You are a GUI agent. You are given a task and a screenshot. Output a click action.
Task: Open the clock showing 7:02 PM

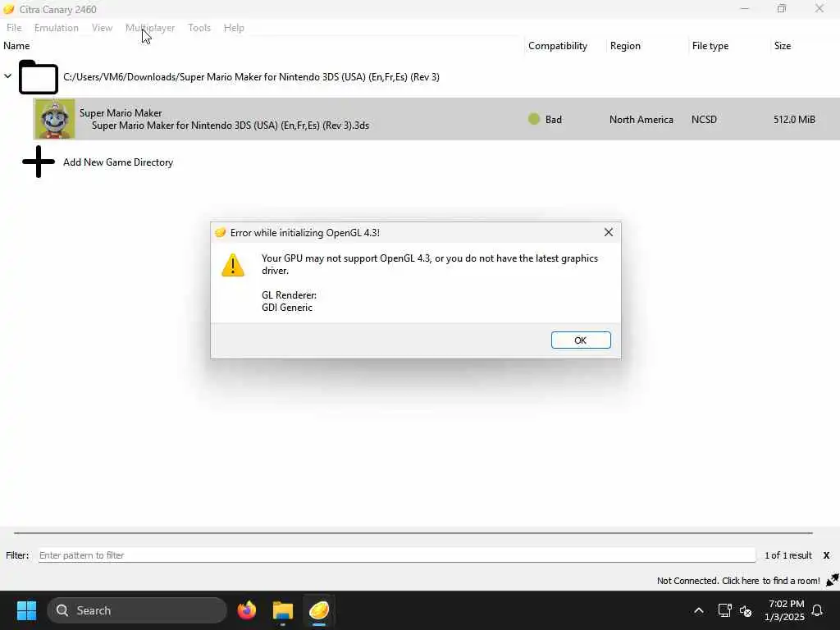tap(784, 610)
